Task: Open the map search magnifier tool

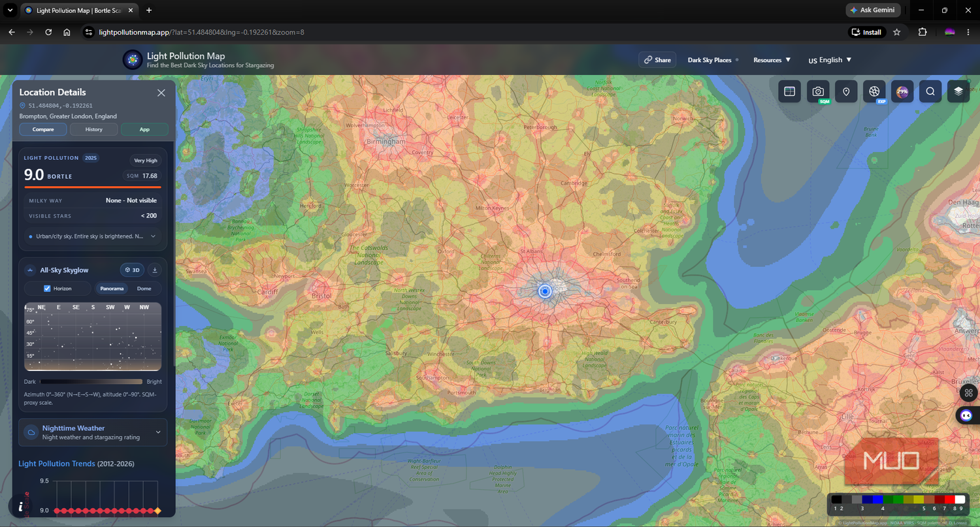Action: click(x=930, y=91)
